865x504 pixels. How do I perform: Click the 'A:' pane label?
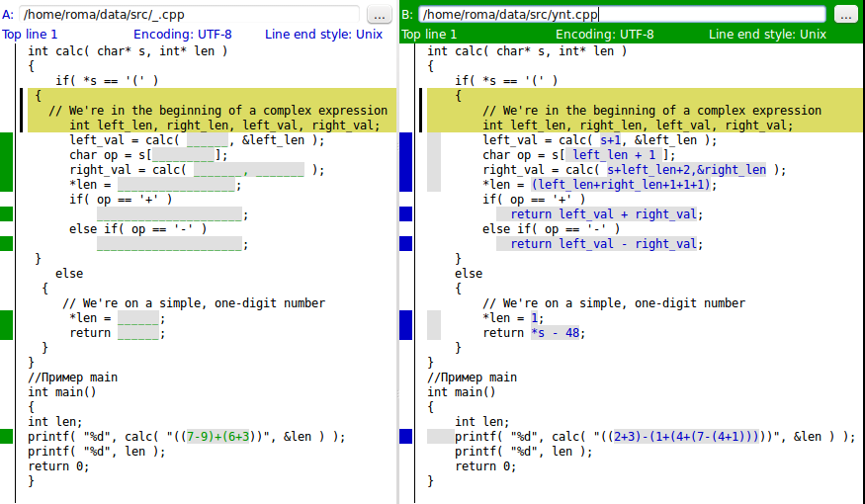[x=8, y=15]
